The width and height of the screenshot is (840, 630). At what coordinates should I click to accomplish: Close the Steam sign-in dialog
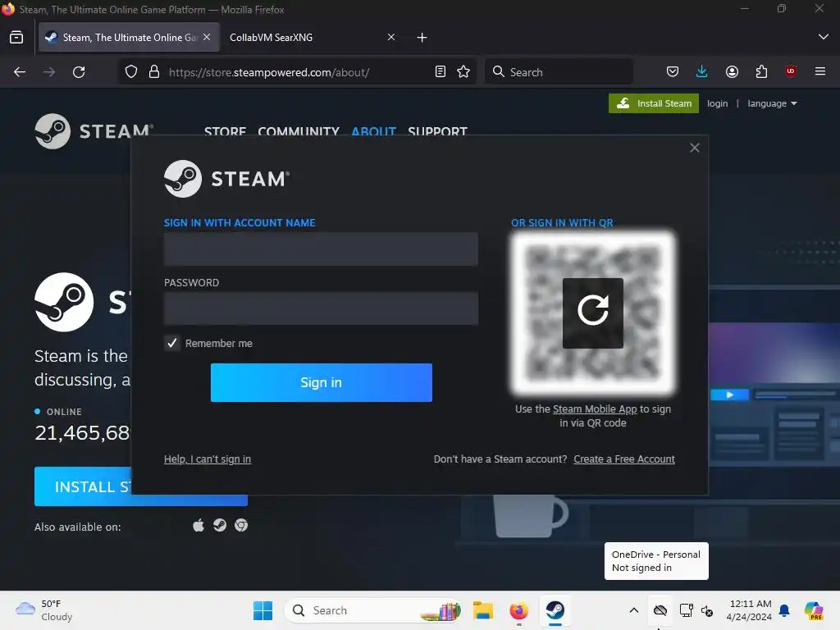click(x=694, y=148)
